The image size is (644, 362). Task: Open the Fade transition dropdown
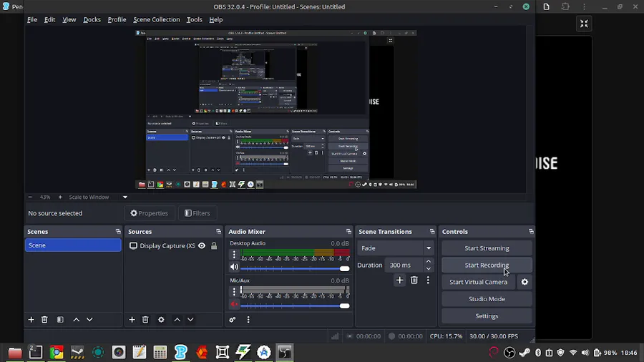pos(396,248)
